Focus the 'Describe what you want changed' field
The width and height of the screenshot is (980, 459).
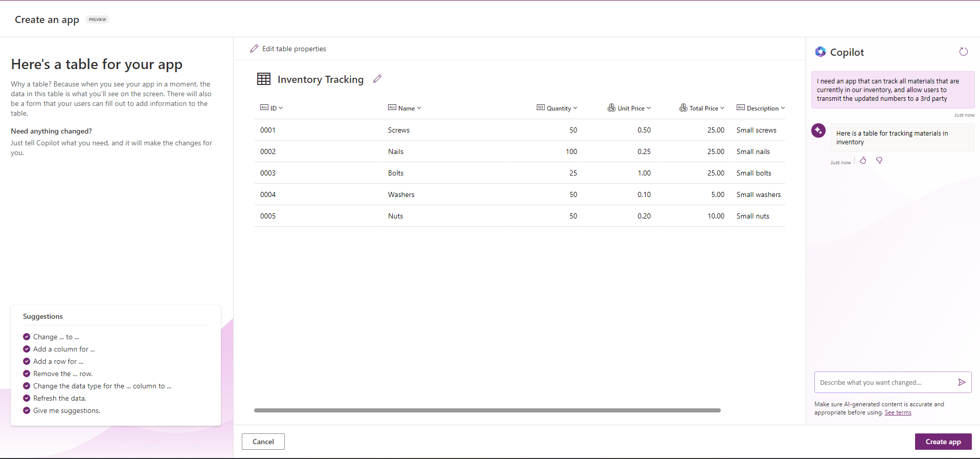click(x=884, y=382)
